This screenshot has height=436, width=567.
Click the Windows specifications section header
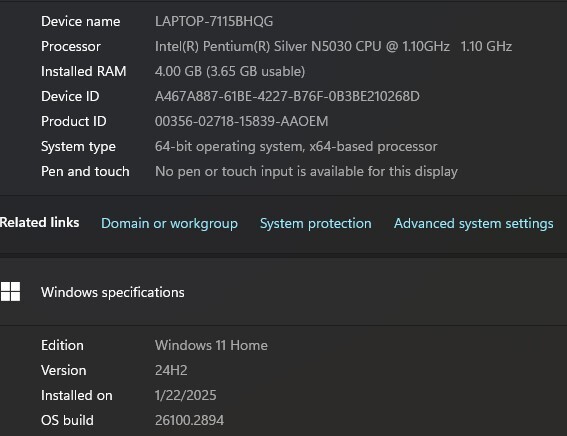click(112, 292)
